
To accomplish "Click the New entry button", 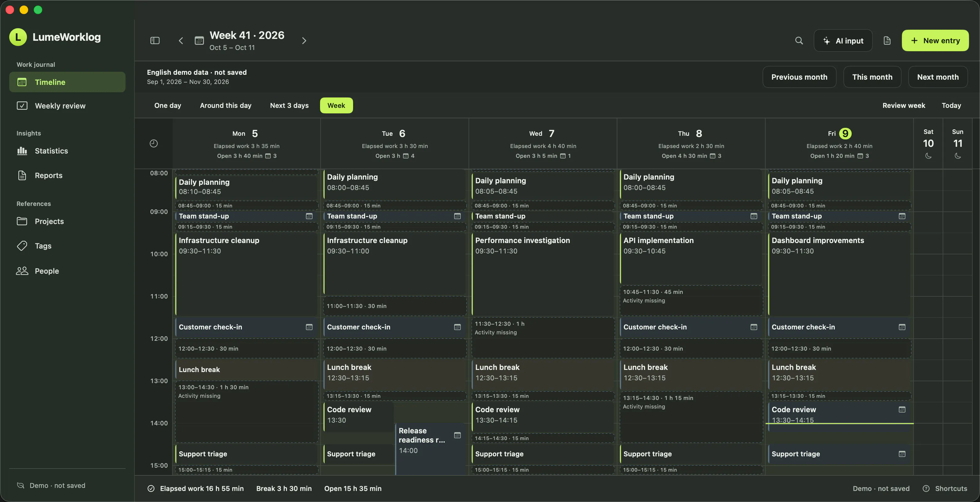I will 935,40.
